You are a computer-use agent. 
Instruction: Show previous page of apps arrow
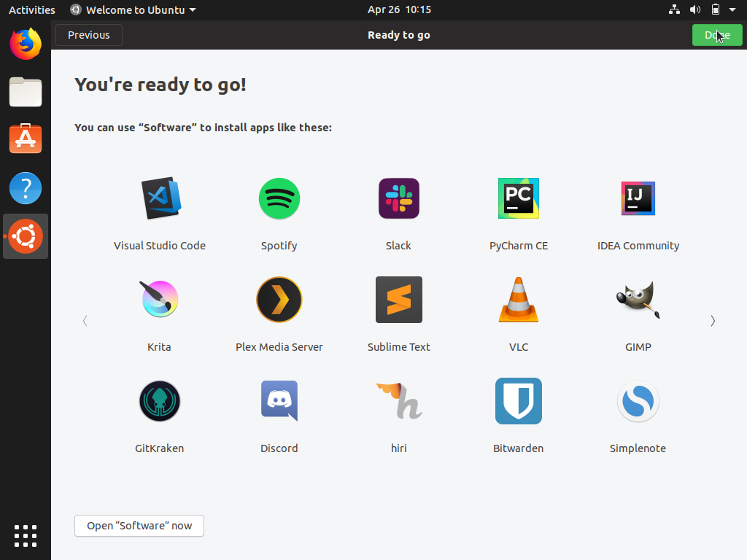pyautogui.click(x=85, y=321)
